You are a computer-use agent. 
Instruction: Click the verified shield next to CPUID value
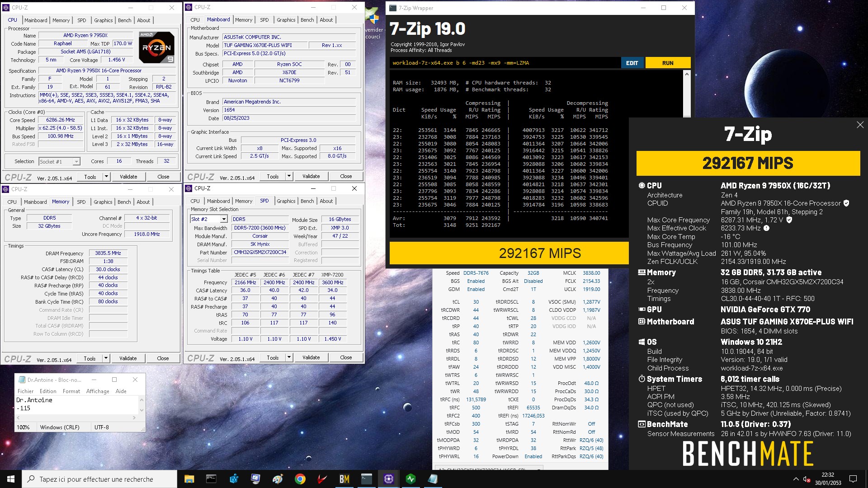[846, 203]
